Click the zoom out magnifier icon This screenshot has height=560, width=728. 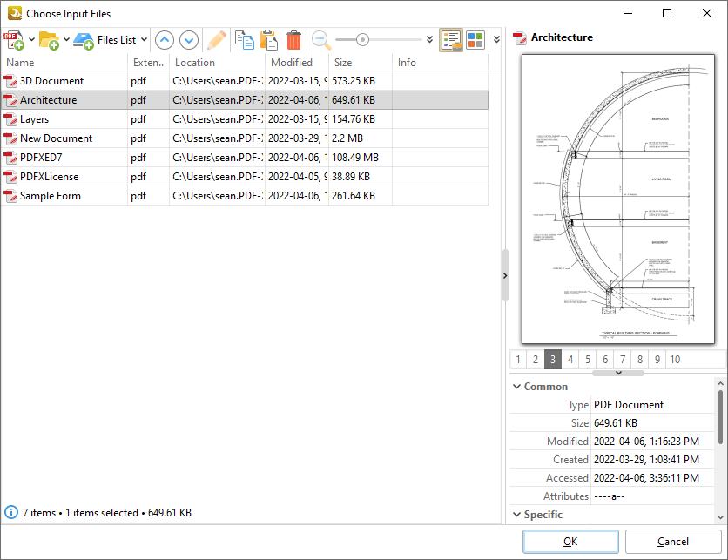click(320, 40)
